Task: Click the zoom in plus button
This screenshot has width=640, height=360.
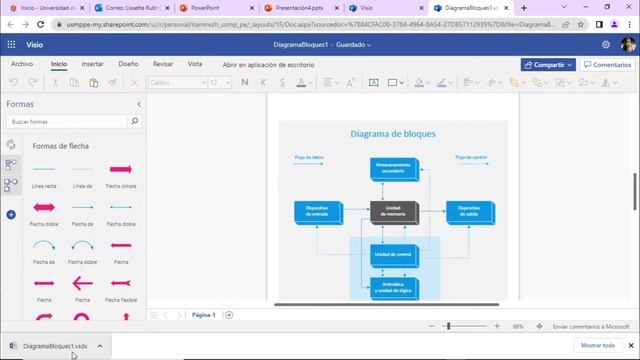Action: click(x=497, y=326)
